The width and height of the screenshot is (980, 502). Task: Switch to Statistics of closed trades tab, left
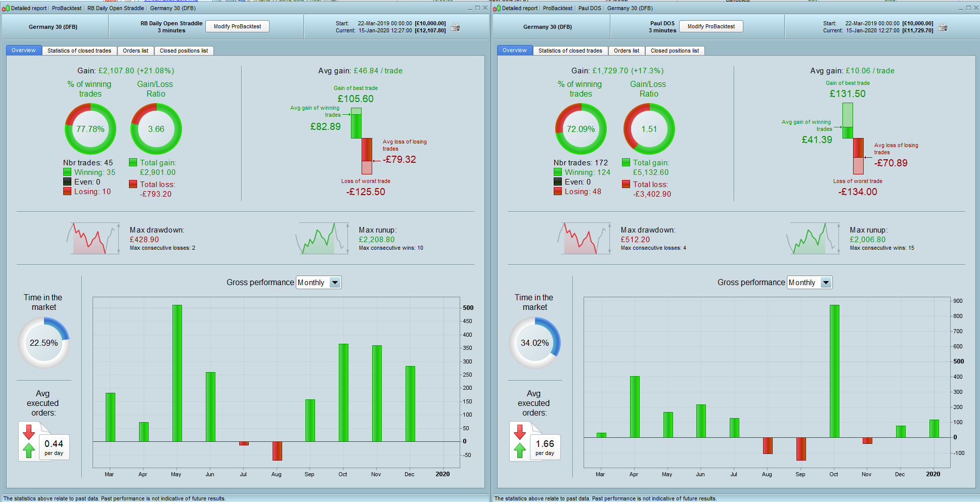[79, 51]
